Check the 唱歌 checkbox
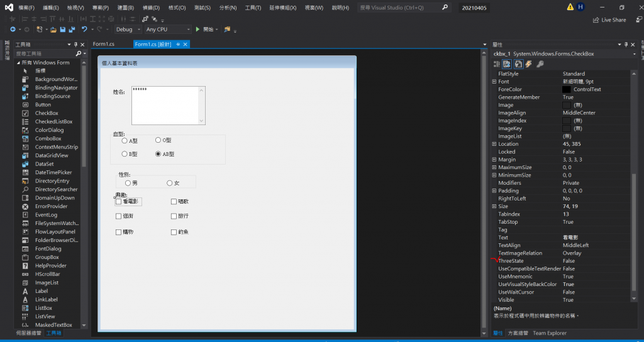Screen dimensions: 644x342 pyautogui.click(x=174, y=202)
